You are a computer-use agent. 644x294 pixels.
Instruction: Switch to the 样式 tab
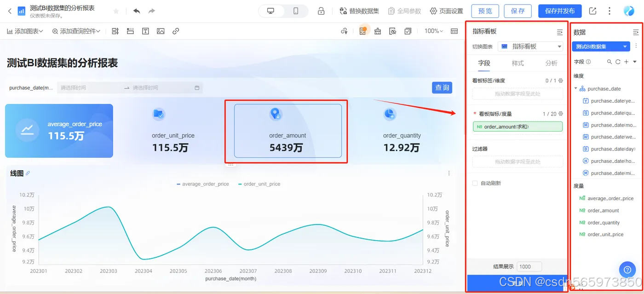pos(517,63)
